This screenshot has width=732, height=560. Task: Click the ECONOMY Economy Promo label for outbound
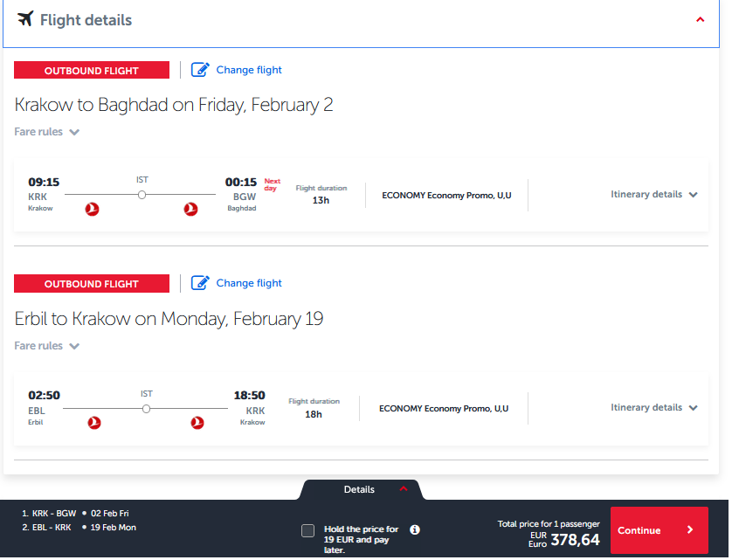tap(446, 195)
